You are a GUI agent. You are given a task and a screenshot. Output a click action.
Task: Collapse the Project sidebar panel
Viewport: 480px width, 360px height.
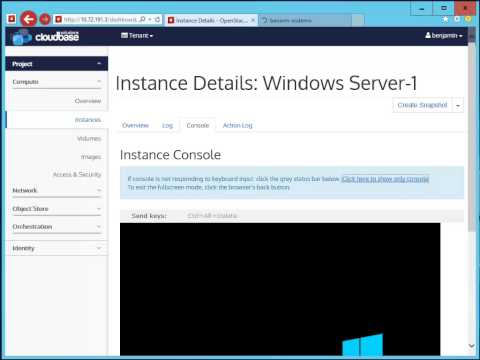pos(57,64)
